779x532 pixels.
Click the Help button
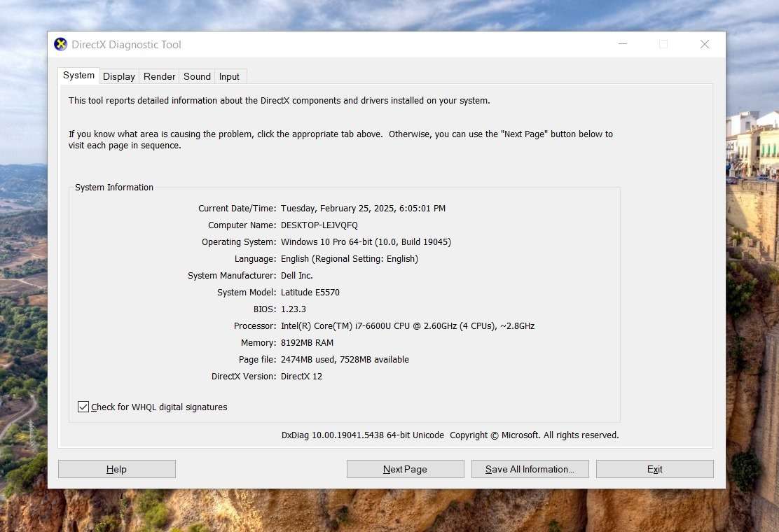[117, 469]
